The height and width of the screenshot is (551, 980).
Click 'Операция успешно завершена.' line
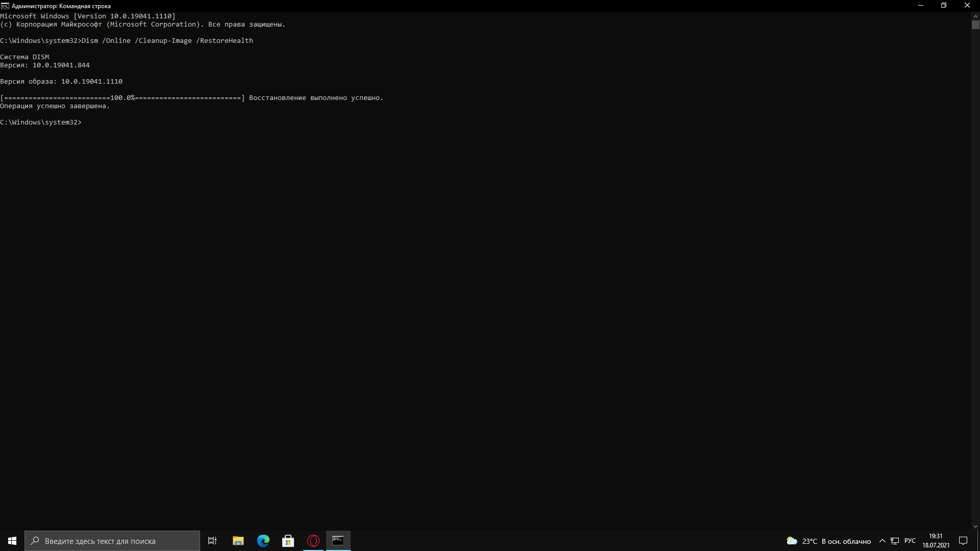pos(55,106)
